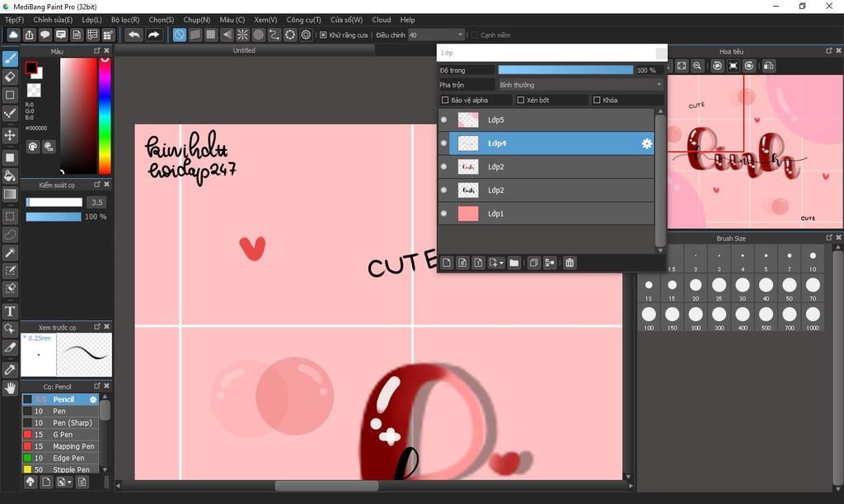The height and width of the screenshot is (504, 844).
Task: Select the rectangular selection tool
Action: [x=10, y=217]
